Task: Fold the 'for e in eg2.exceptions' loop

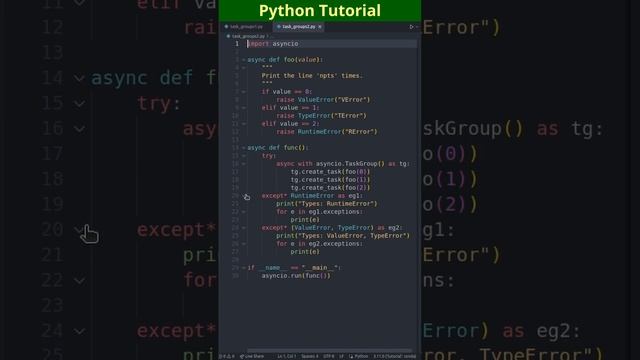Action: coord(244,244)
